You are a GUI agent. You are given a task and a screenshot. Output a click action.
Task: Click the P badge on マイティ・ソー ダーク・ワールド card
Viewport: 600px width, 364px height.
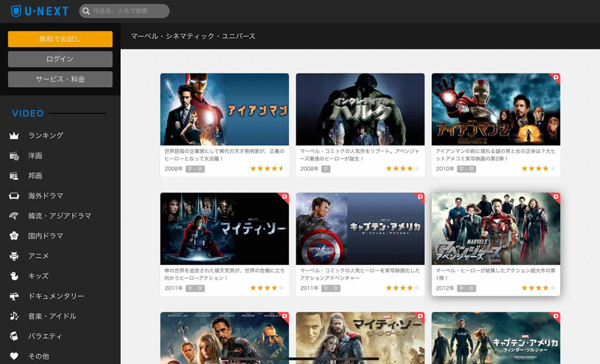click(420, 316)
